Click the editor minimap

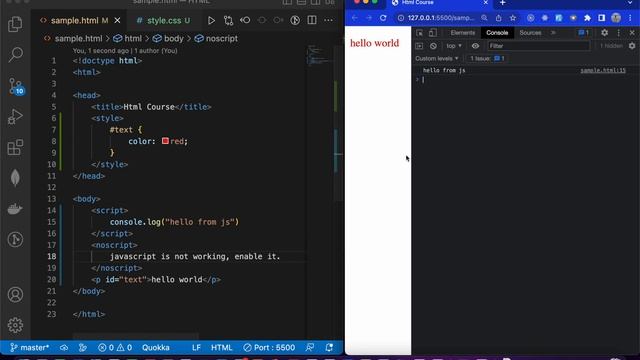(319, 57)
